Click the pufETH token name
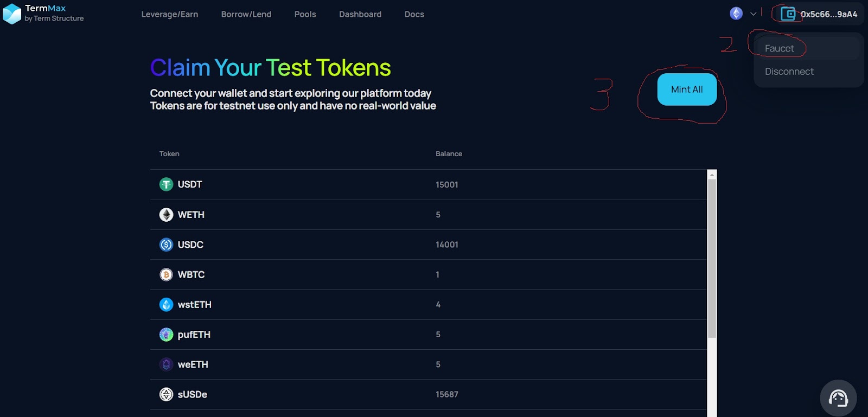Image resolution: width=868 pixels, height=417 pixels. (x=194, y=335)
